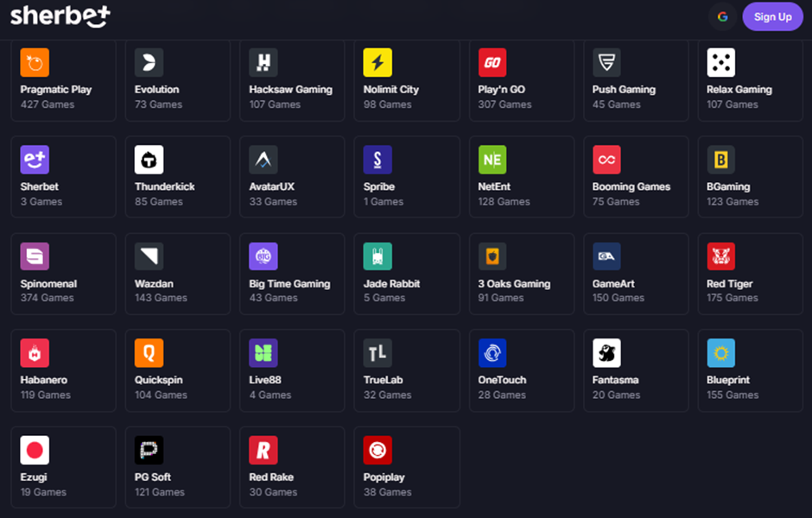Click the Google sign-in icon
This screenshot has height=518, width=812.
722,16
